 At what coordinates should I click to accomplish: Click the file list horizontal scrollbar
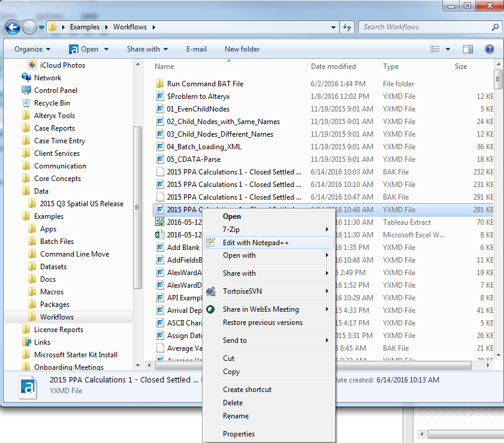point(313,366)
